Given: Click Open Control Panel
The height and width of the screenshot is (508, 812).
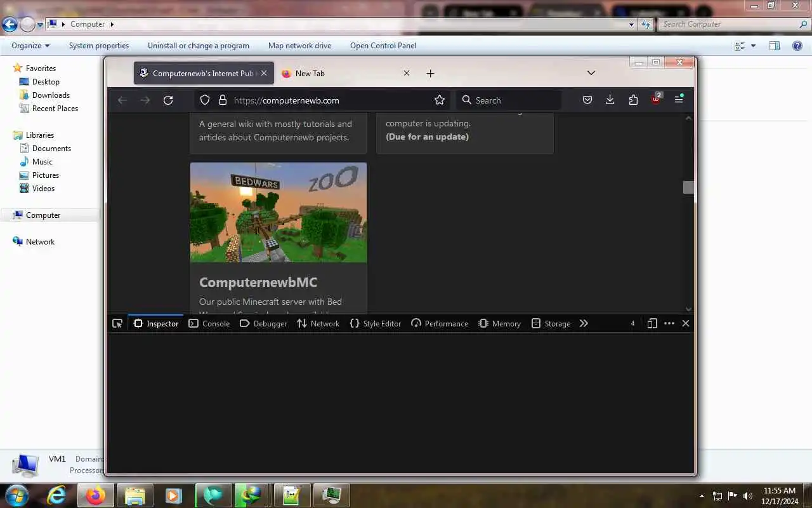Looking at the screenshot, I should point(383,46).
